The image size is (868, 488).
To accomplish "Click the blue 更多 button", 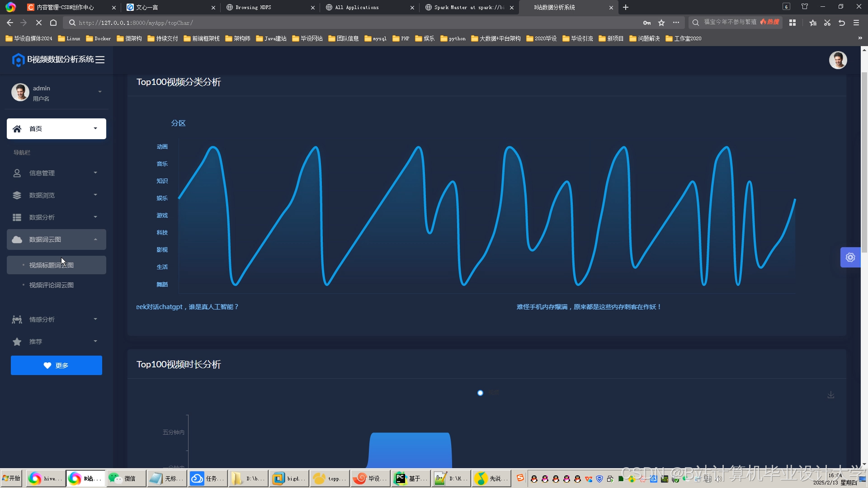I will tap(57, 365).
